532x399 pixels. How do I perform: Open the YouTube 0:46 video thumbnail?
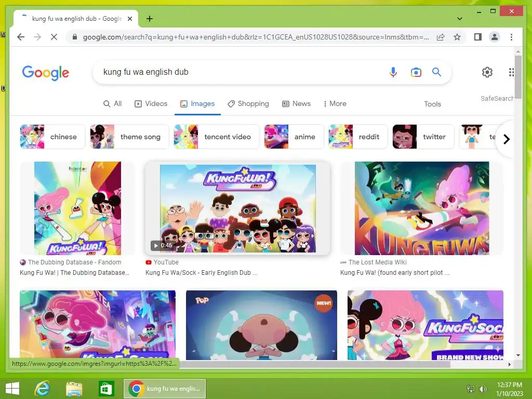click(237, 208)
